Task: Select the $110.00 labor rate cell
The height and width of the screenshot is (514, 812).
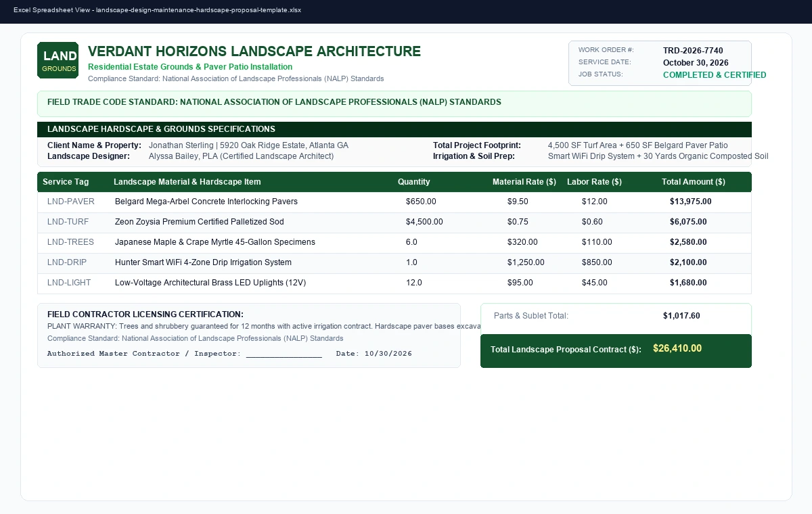Action: (x=597, y=242)
